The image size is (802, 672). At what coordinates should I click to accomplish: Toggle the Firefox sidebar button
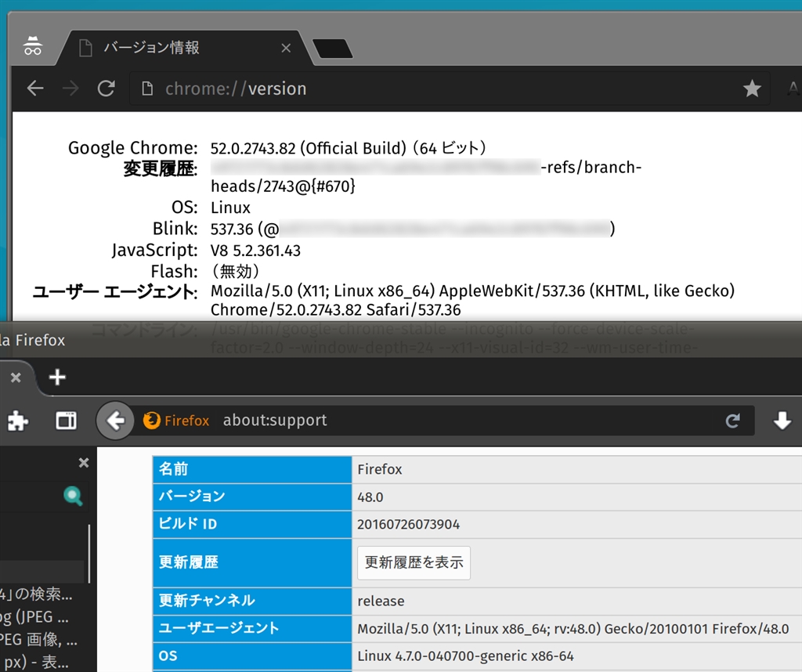point(66,421)
